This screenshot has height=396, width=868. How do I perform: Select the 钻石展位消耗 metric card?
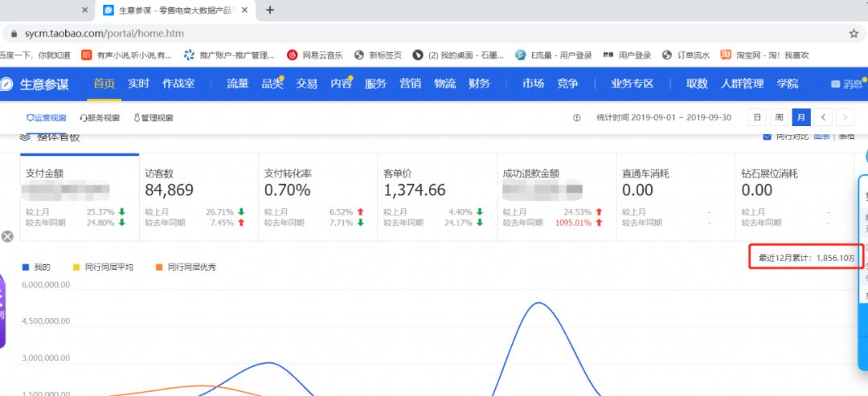click(796, 198)
